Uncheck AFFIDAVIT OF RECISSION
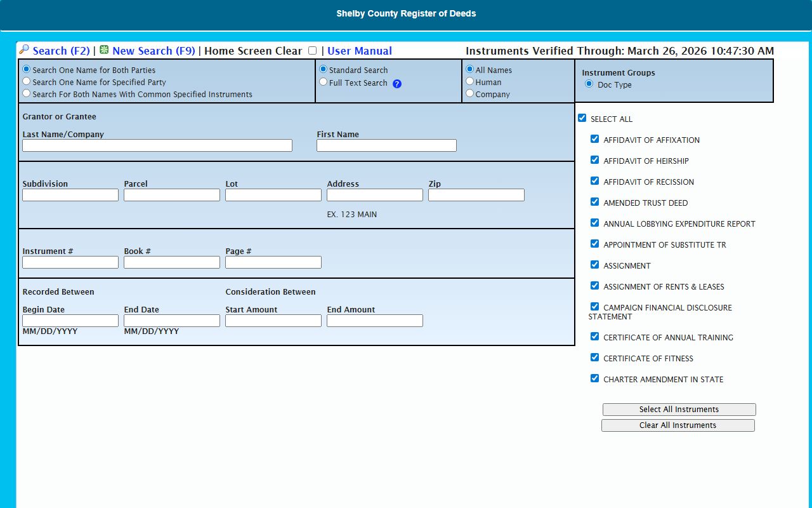This screenshot has width=812, height=508. (x=595, y=181)
